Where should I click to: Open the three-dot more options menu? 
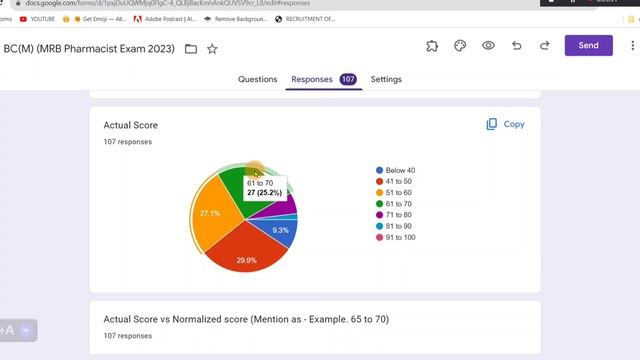633,46
